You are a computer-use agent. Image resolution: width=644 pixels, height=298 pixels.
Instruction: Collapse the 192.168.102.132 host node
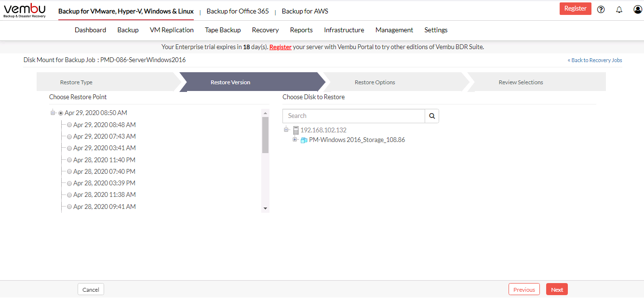(x=286, y=130)
